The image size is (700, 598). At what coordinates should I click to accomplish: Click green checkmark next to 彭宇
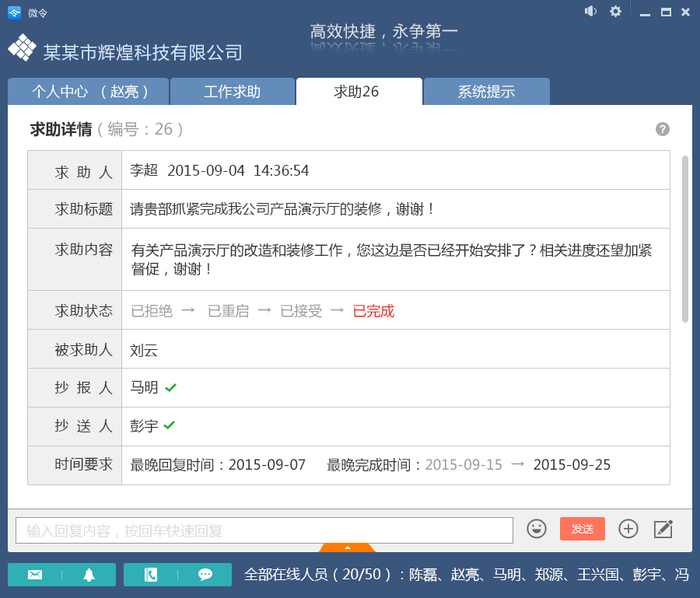point(170,426)
